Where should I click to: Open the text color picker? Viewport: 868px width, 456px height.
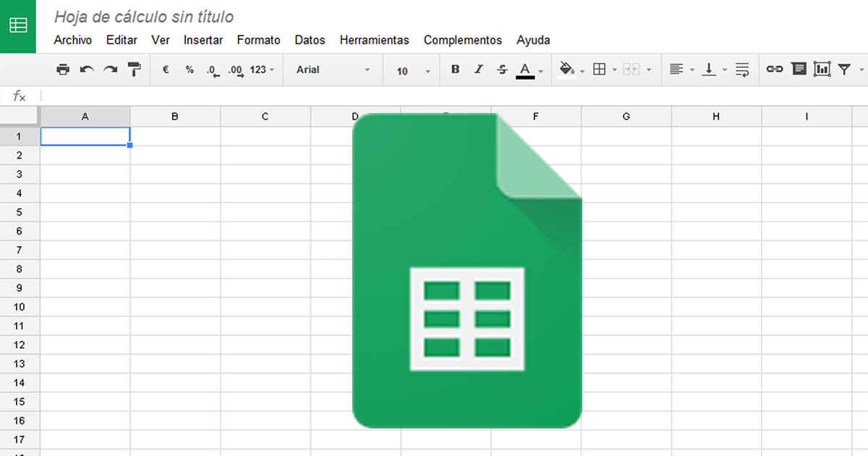point(525,69)
